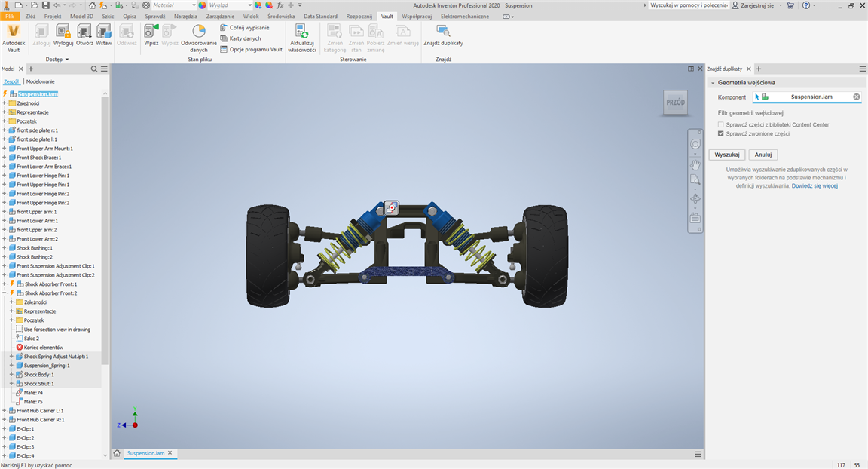Click the help search input field
The height and width of the screenshot is (469, 868).
pos(688,5)
